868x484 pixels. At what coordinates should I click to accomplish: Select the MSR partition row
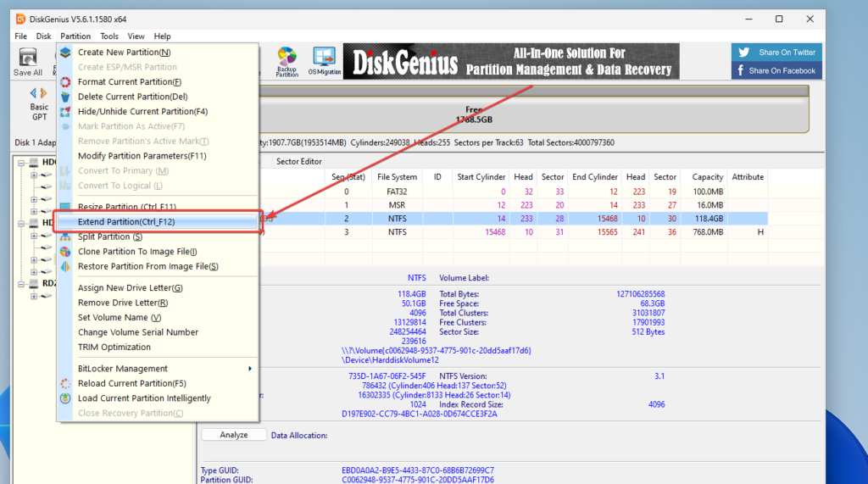coord(514,205)
